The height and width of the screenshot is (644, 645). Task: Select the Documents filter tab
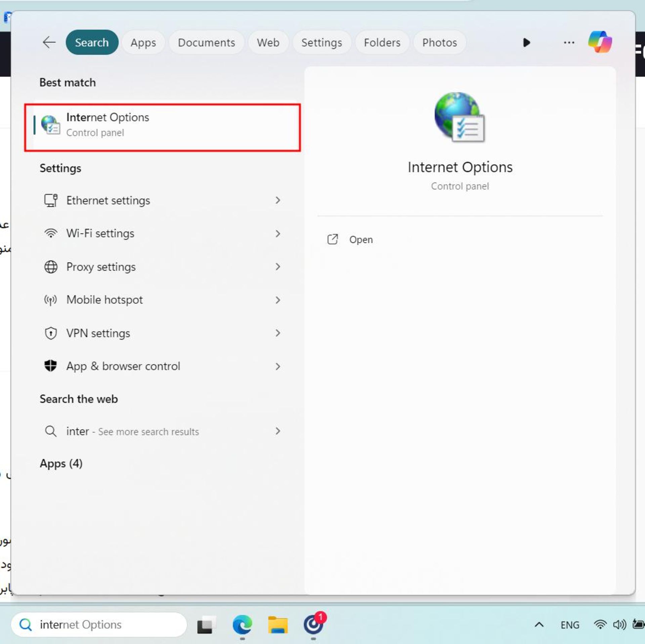pos(205,42)
